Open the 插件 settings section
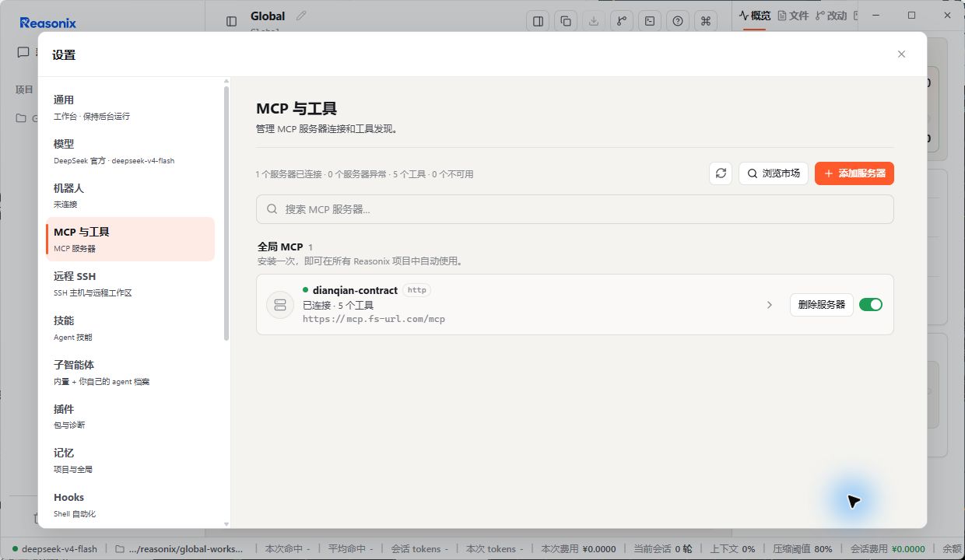 click(130, 416)
